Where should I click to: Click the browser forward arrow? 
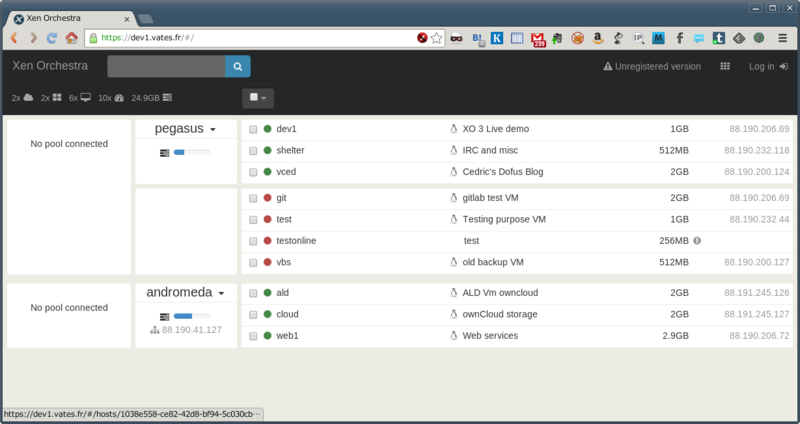(x=33, y=38)
